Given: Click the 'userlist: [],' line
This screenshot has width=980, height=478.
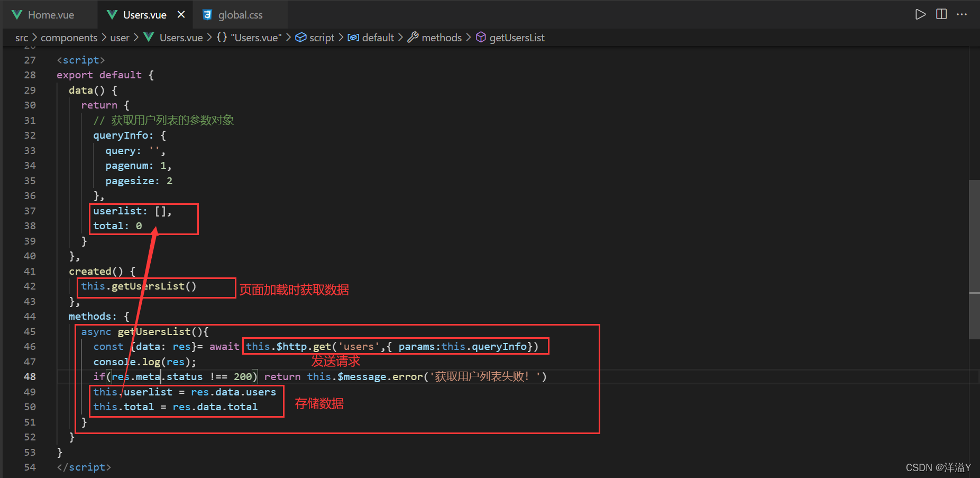Looking at the screenshot, I should coord(132,211).
